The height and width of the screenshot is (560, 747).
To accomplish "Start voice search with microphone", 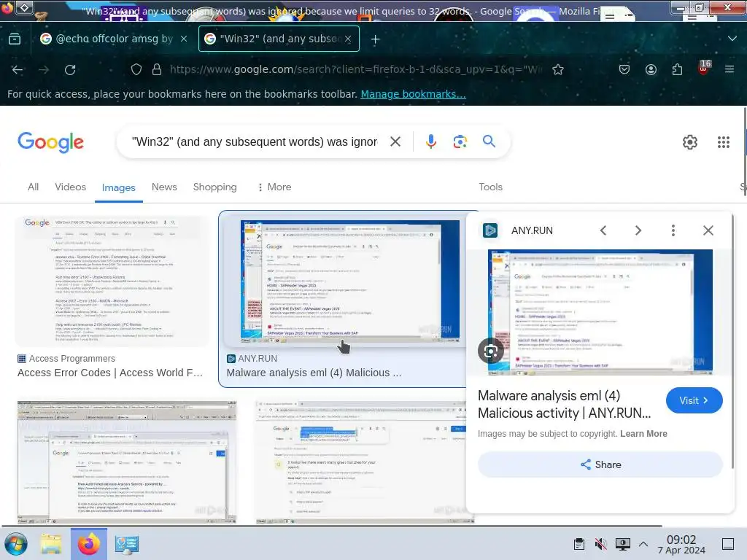I will [x=430, y=141].
